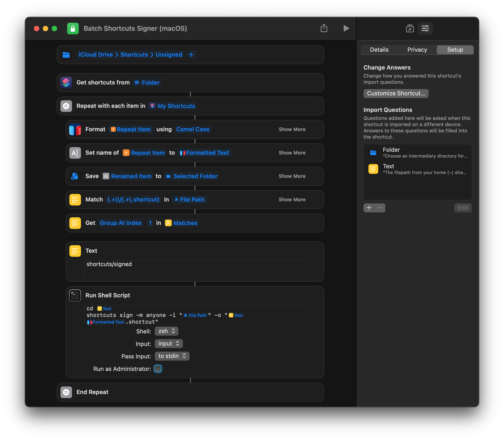The width and height of the screenshot is (504, 440).
Task: Click Repeat Item token in Set name
Action: click(144, 153)
